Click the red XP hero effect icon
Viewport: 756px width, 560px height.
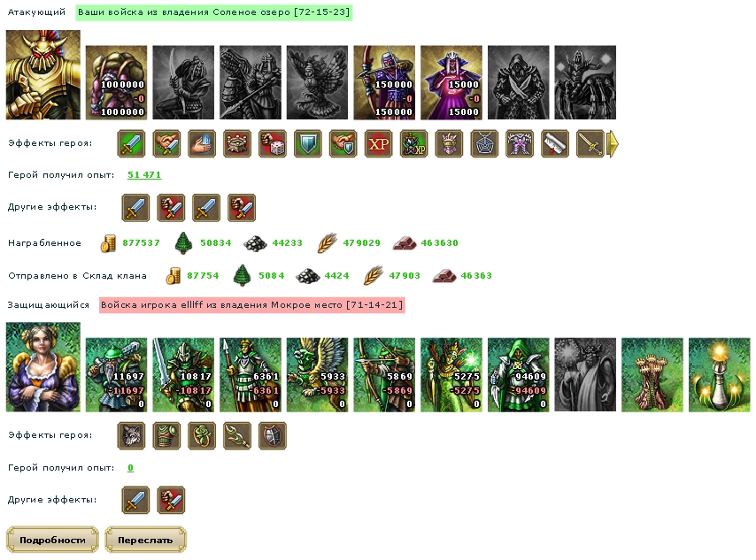click(x=379, y=143)
